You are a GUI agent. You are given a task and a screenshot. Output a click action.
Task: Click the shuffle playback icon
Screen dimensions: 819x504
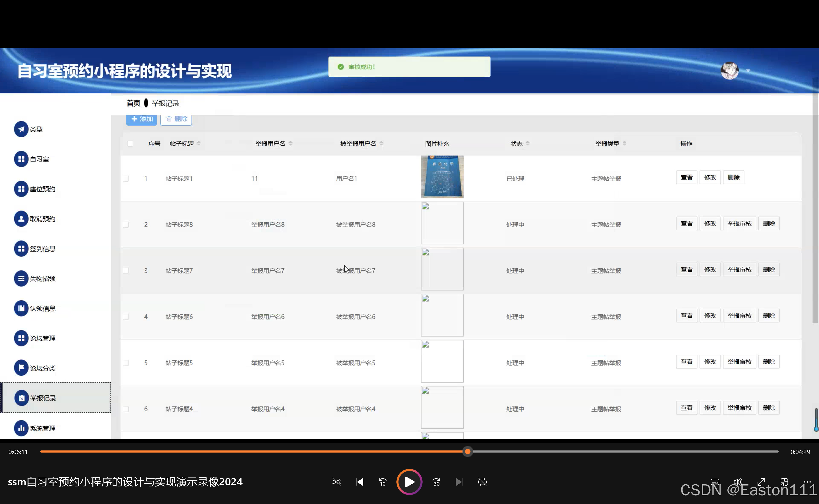[336, 482]
